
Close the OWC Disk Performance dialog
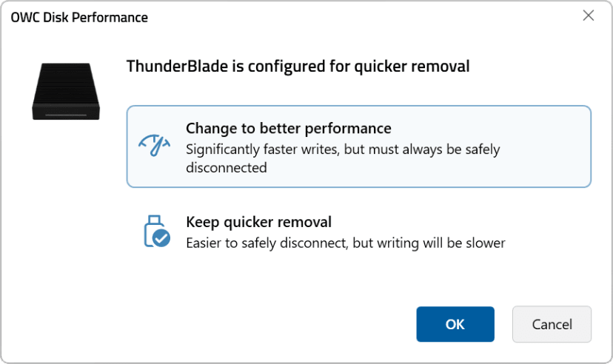589,16
